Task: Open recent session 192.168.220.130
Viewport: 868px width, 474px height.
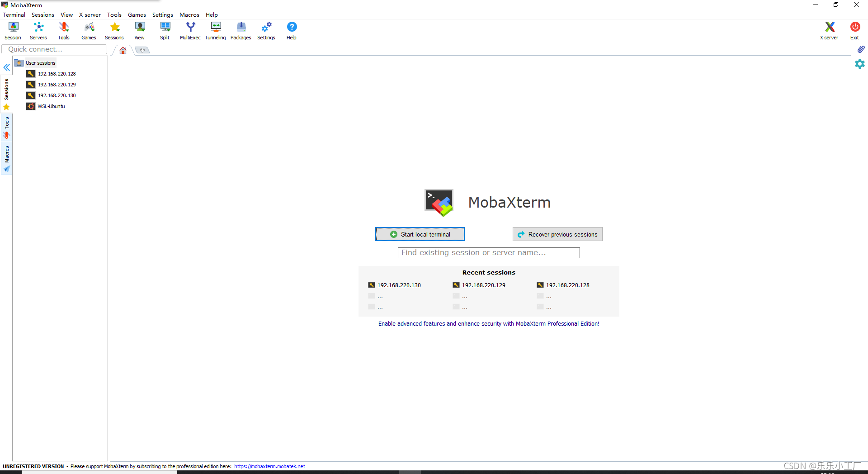Action: (x=395, y=285)
